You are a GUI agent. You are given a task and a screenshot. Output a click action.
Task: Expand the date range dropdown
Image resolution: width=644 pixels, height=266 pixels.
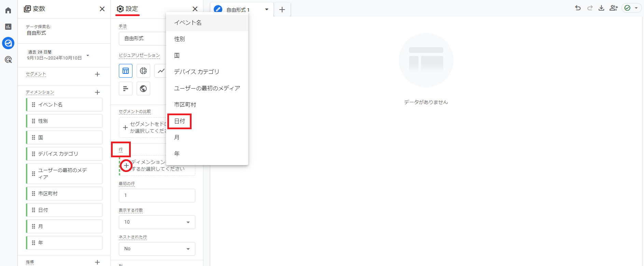(88, 55)
